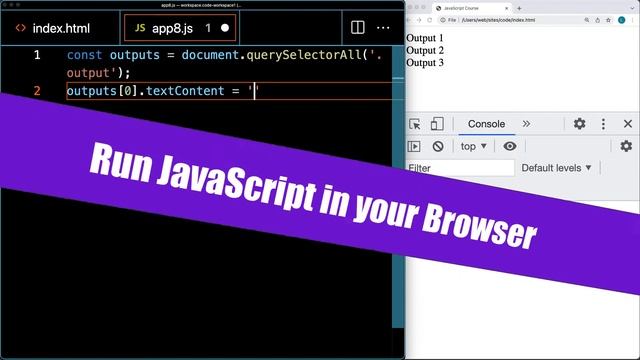Open console settings gear icon

pos(626,146)
